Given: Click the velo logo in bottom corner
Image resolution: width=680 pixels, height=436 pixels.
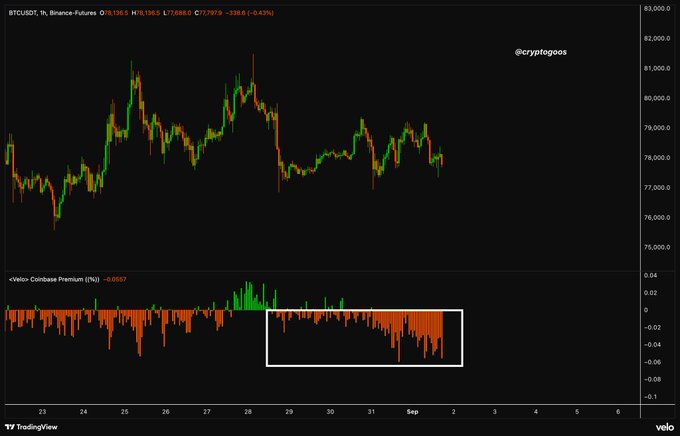Looking at the screenshot, I should 664,427.
